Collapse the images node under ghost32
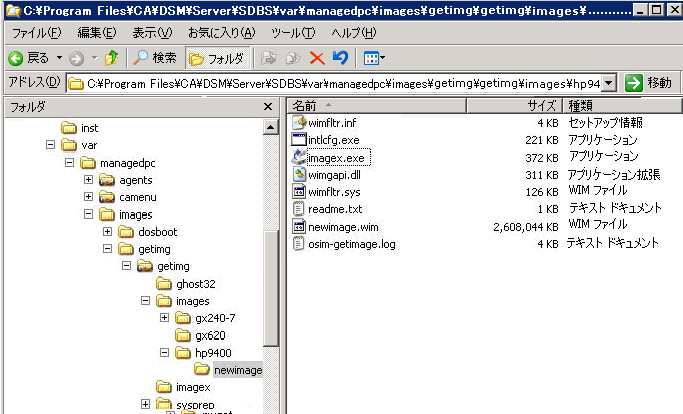Image resolution: width=683 pixels, height=414 pixels. 145,301
